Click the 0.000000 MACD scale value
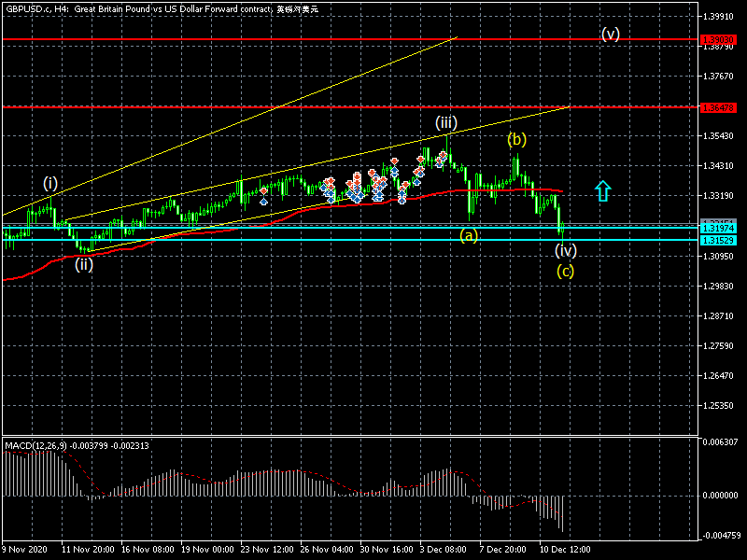This screenshot has width=747, height=560. click(720, 496)
